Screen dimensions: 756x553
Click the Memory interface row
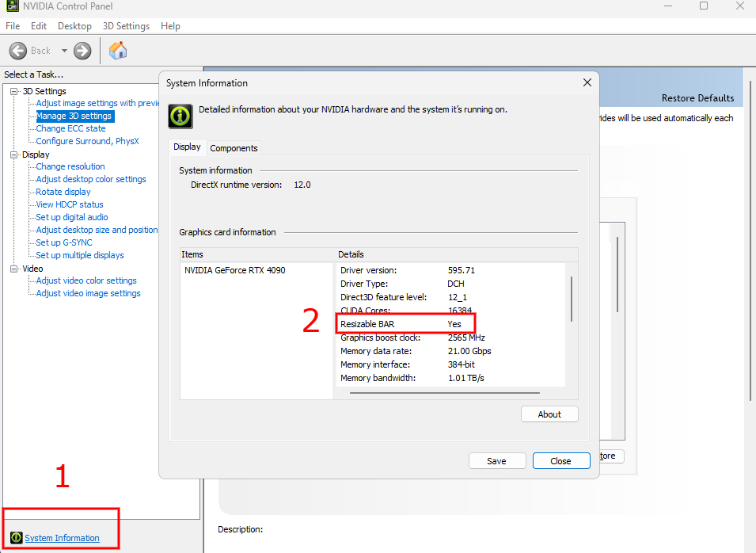(x=450, y=364)
